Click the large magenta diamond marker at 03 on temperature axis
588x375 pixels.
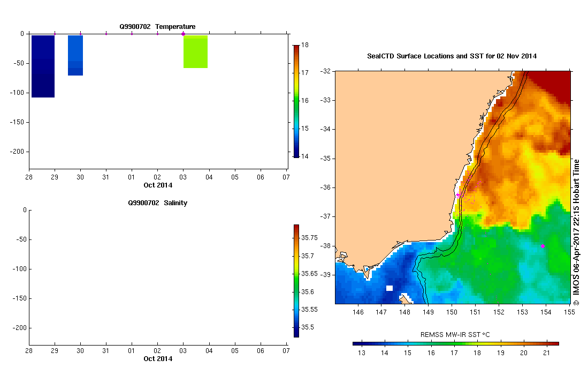(x=183, y=34)
